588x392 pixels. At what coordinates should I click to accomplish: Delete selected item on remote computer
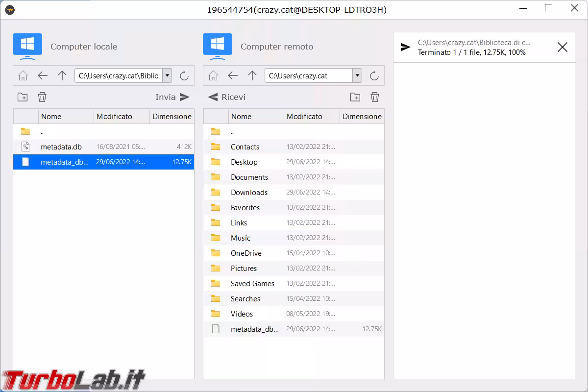click(375, 97)
